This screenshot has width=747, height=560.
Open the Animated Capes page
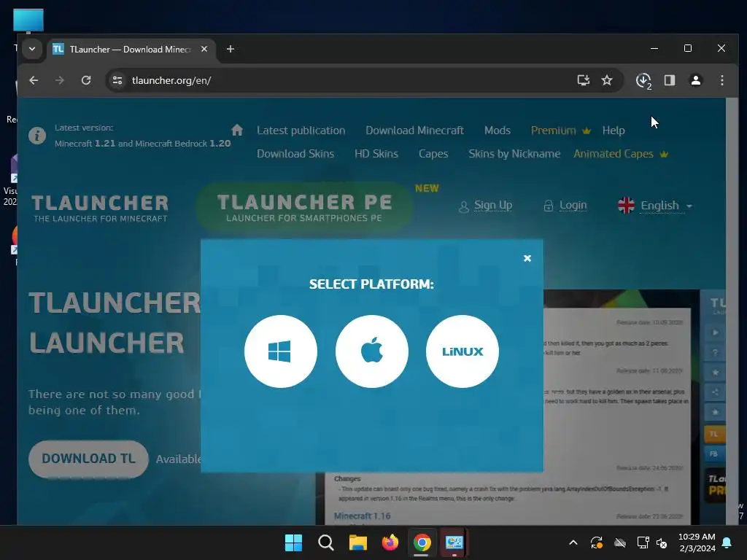[620, 154]
